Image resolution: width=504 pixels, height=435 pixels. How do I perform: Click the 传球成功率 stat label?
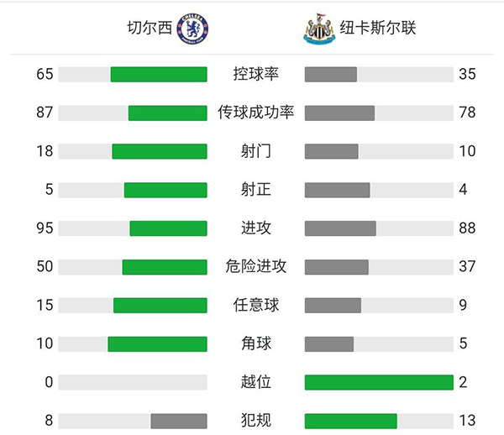[x=256, y=113]
